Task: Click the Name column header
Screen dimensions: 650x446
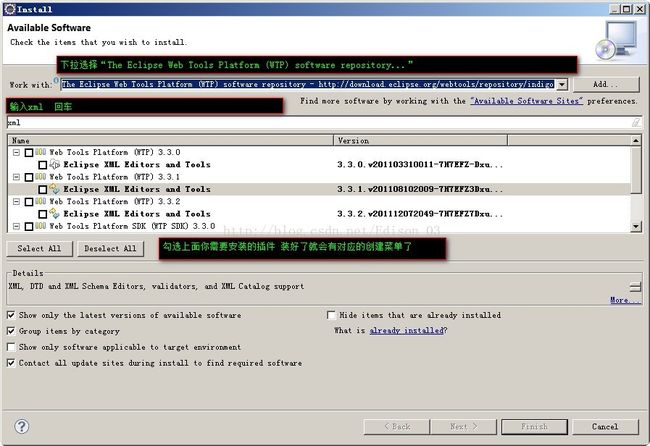Action: 170,141
